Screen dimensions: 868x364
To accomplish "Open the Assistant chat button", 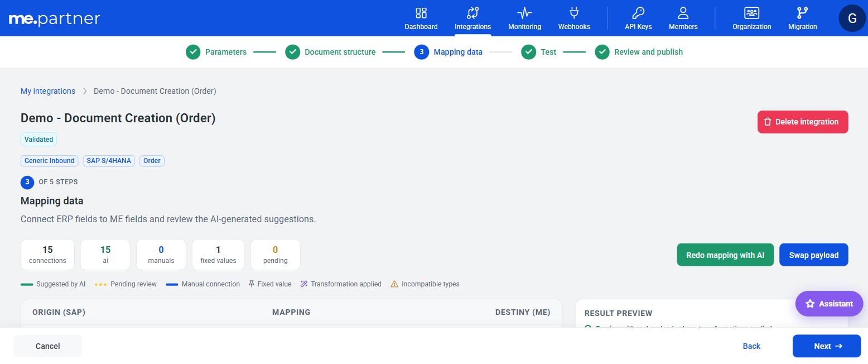I will tap(830, 304).
